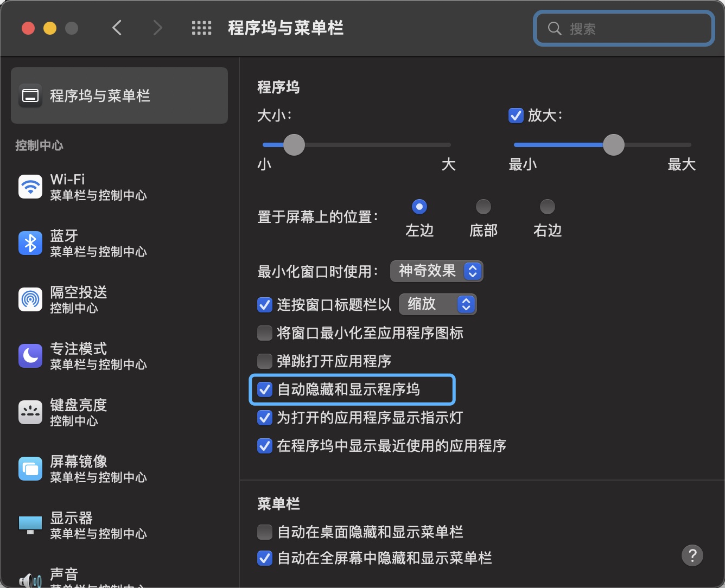Viewport: 725px width, 588px height.
Task: Open the AirDrop (隔空投送) icon
Action: pyautogui.click(x=30, y=299)
